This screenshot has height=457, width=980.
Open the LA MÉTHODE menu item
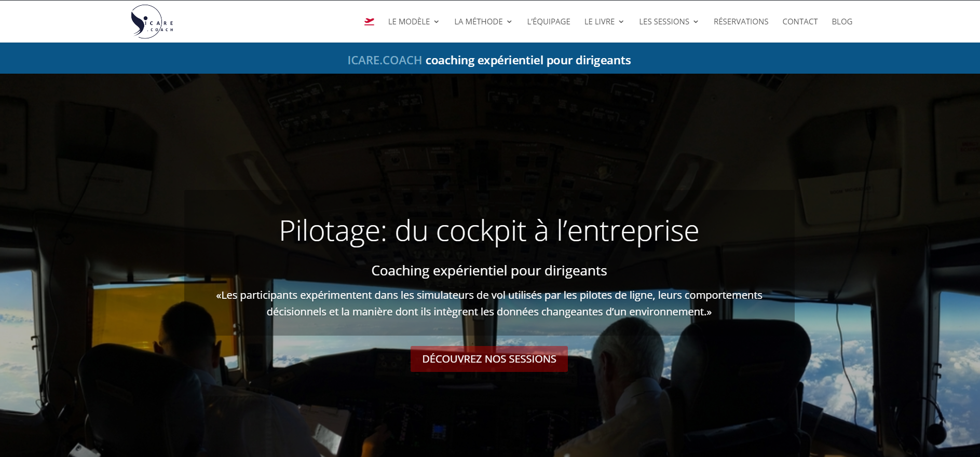click(479, 22)
